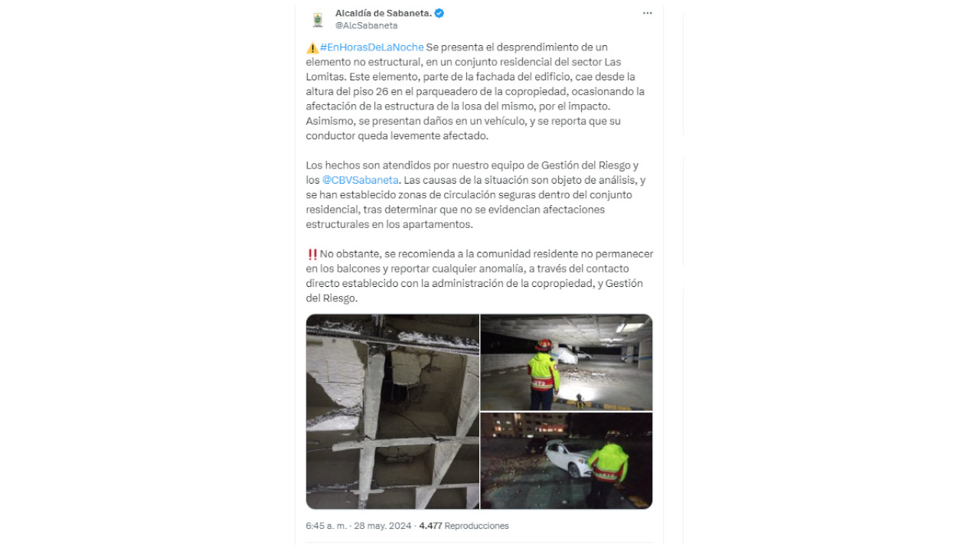Image resolution: width=980 pixels, height=551 pixels.
Task: Click the paragraph starting with 'No obstante'
Action: click(x=479, y=276)
